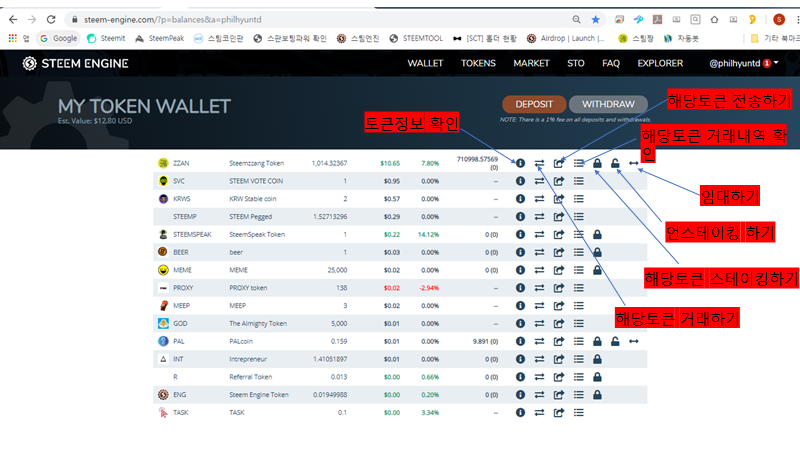Open the TOKENS menu item

click(x=478, y=63)
